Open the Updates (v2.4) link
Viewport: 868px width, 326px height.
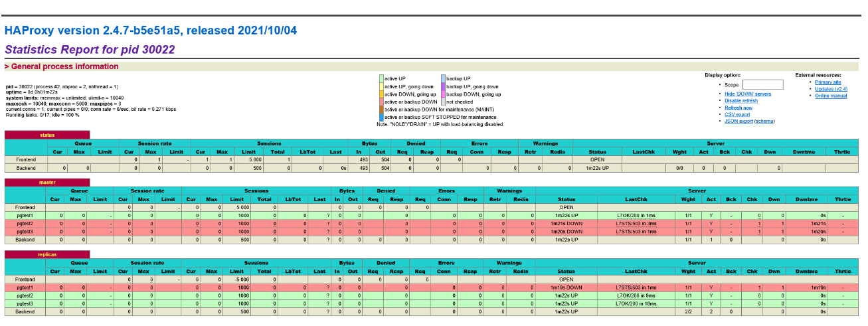[x=831, y=88]
